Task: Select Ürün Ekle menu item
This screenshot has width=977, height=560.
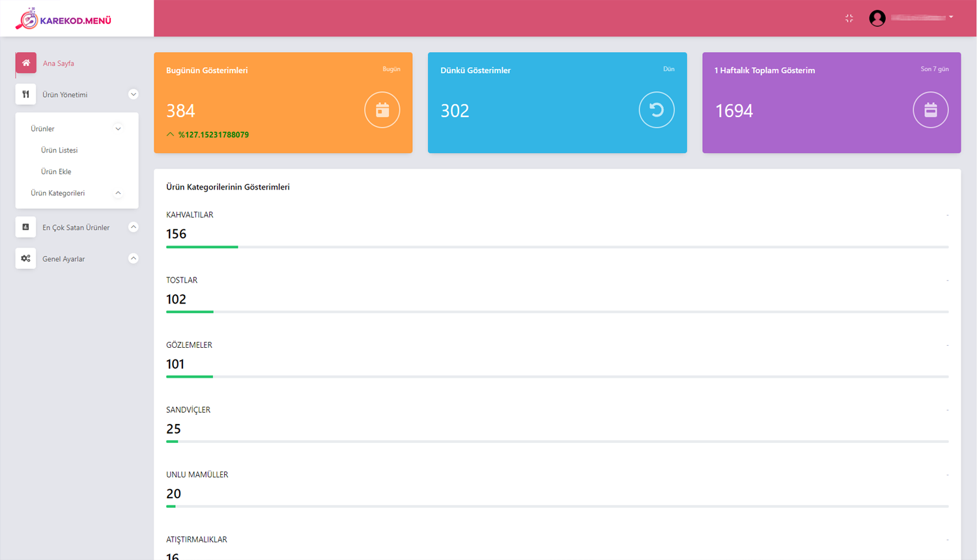Action: click(x=56, y=172)
